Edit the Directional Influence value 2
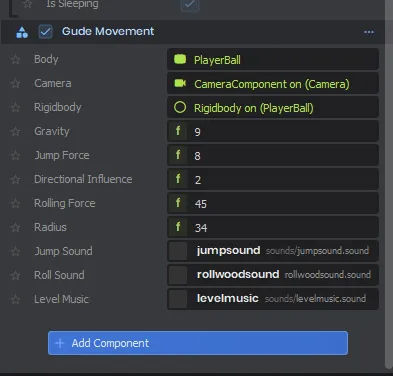Screen dimensions: 393x376 [273, 179]
